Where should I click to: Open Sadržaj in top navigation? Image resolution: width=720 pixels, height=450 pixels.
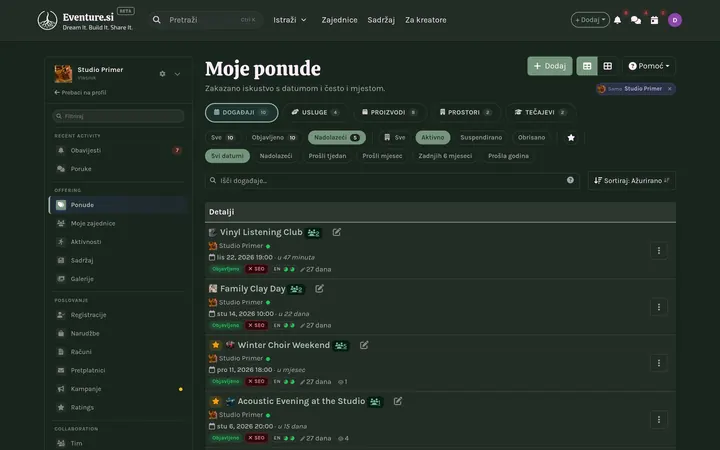pos(381,20)
